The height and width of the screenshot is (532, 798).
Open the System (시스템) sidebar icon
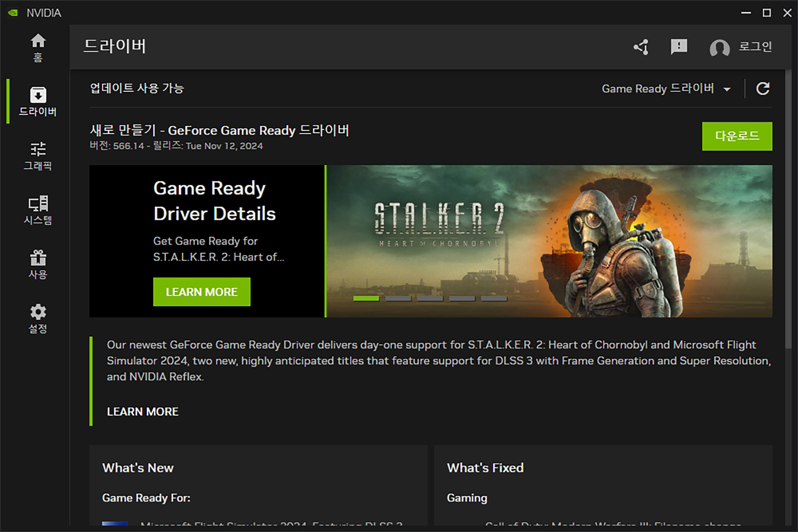tap(38, 210)
